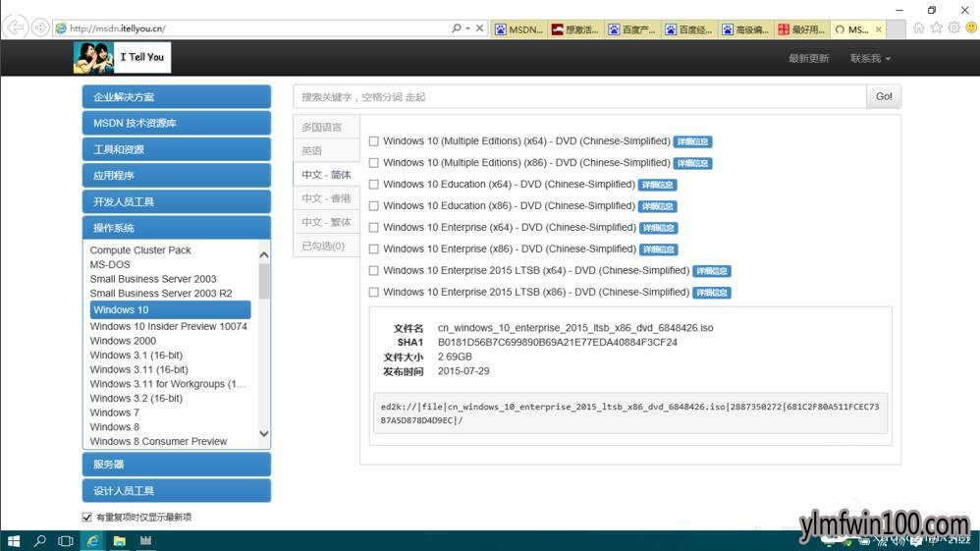Select Windows 7 in the OS list
This screenshot has height=551, width=980.
pyautogui.click(x=114, y=413)
